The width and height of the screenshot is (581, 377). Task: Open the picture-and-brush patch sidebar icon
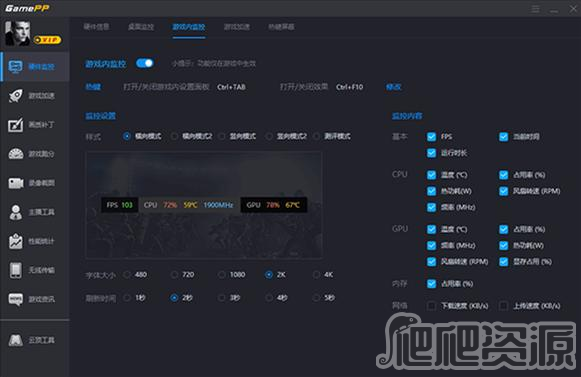tap(16, 125)
